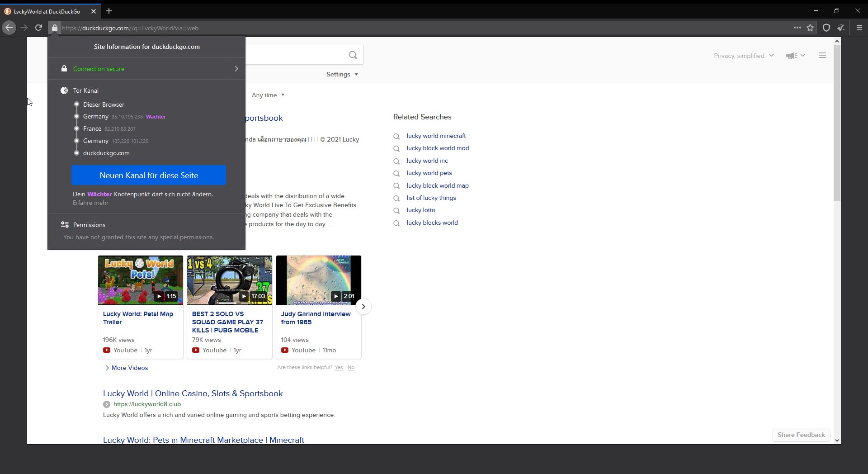Click the DuckDuckGo megaphone icon

coord(791,56)
